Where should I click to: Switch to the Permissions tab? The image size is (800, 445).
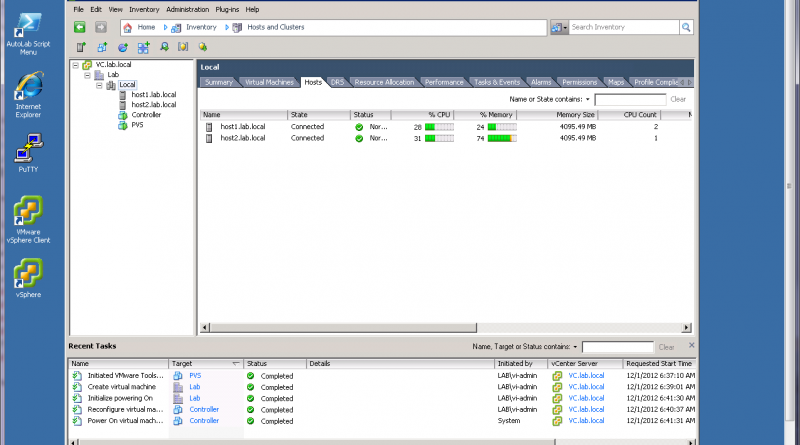point(580,82)
